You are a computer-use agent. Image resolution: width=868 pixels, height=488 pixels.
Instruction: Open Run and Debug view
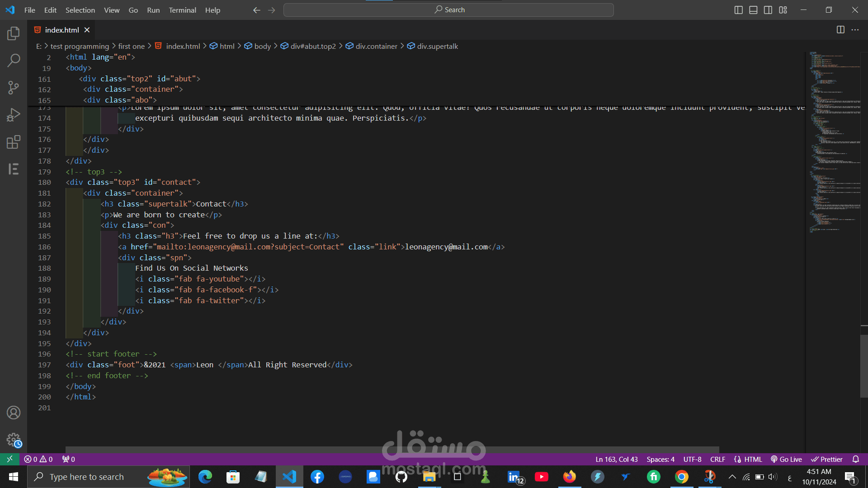[x=14, y=115]
